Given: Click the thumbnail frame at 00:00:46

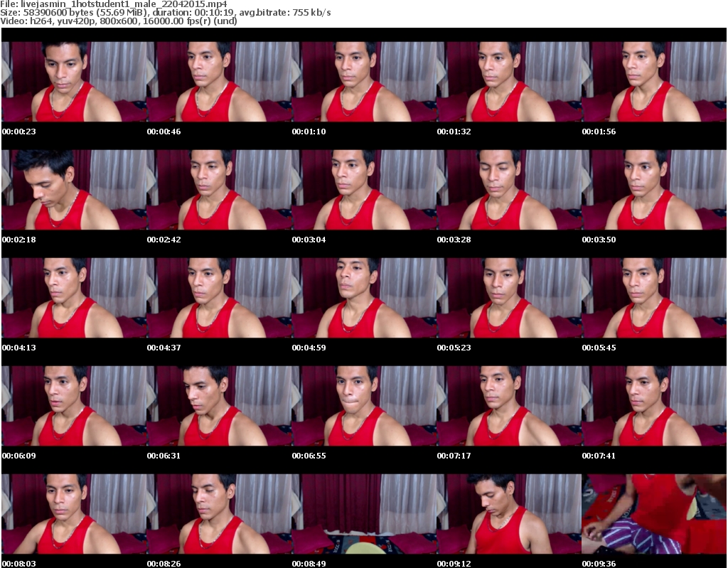Looking at the screenshot, I should [219, 82].
